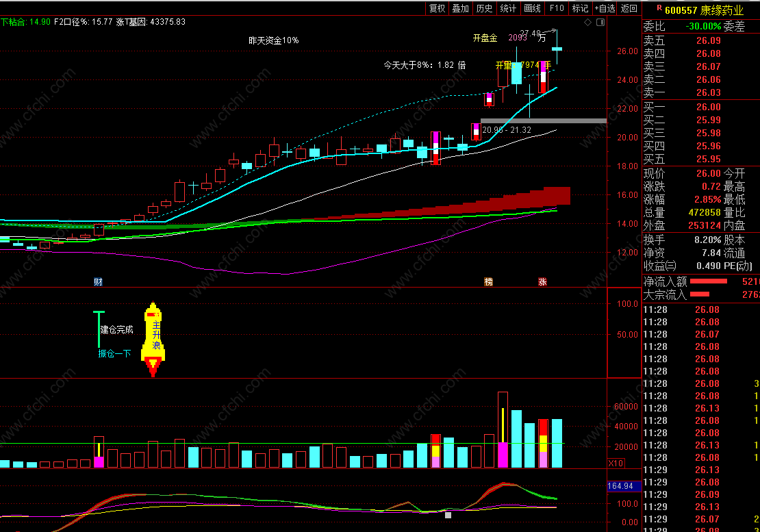Click the PE(动) label
This screenshot has width=760, height=532.
point(738,266)
